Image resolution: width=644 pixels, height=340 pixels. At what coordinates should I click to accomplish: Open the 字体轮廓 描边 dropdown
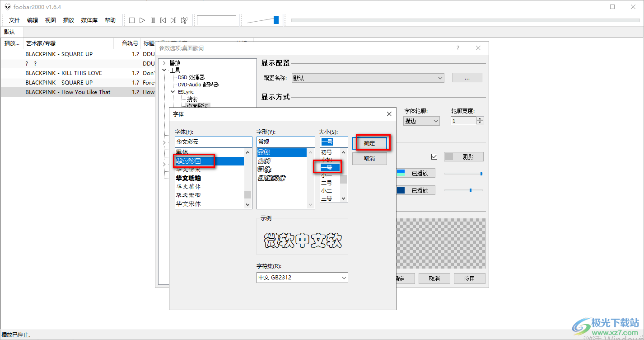(x=421, y=121)
